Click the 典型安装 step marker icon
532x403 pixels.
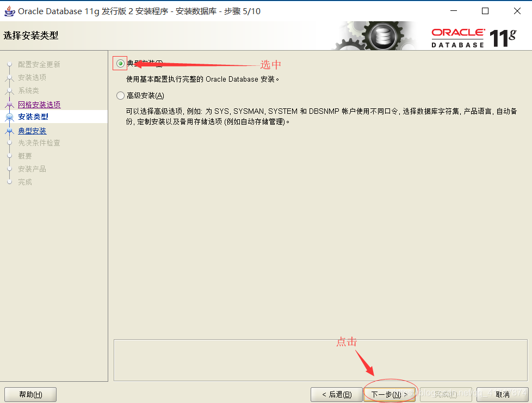tap(9, 131)
